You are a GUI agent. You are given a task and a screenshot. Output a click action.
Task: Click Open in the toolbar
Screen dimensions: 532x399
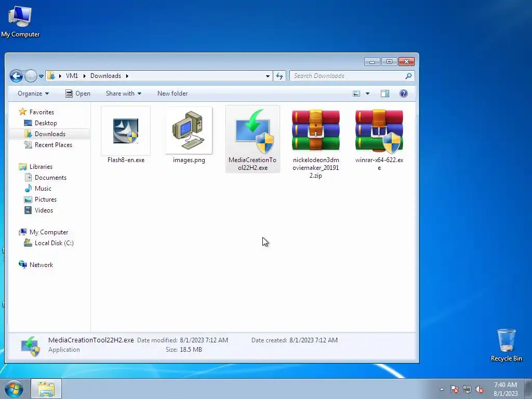click(78, 94)
